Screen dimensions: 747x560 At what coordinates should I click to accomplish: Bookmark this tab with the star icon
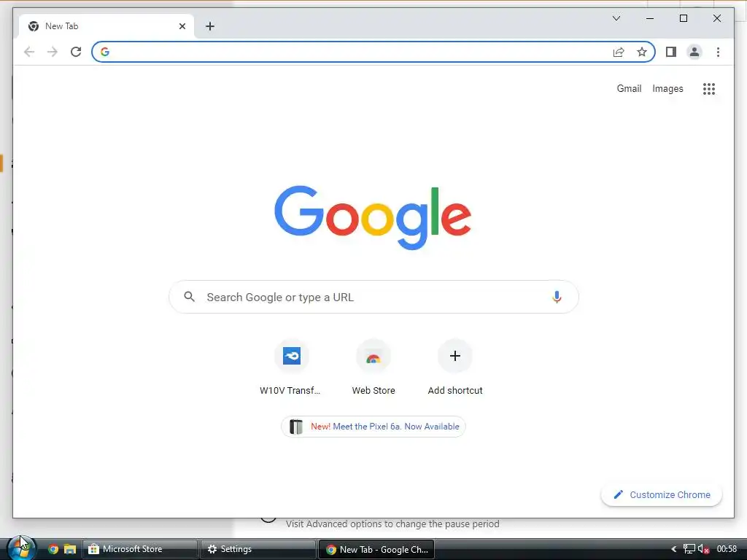coord(642,52)
